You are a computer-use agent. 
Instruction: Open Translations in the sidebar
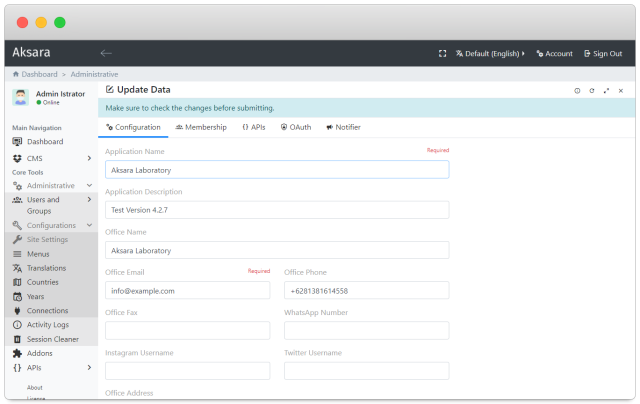(46, 268)
